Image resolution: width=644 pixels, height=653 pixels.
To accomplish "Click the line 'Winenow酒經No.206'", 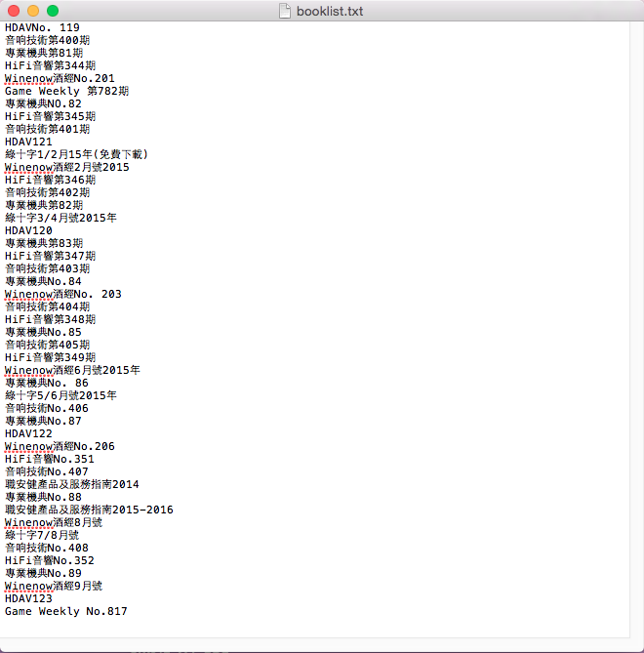I will coord(60,446).
